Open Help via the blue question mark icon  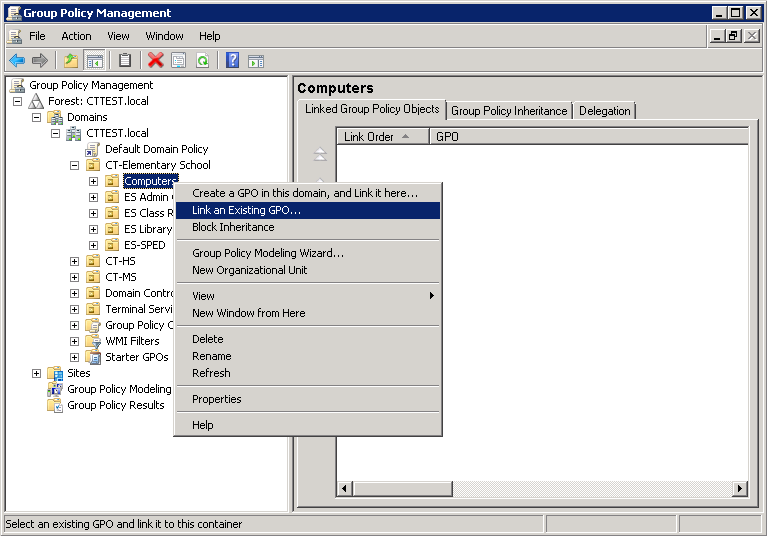[232, 60]
